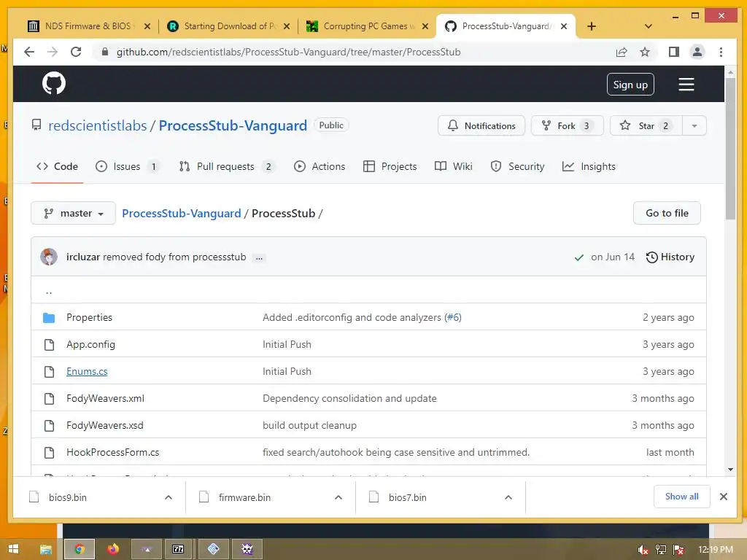Open the Pull requests tab
The image size is (747, 560).
click(x=227, y=167)
